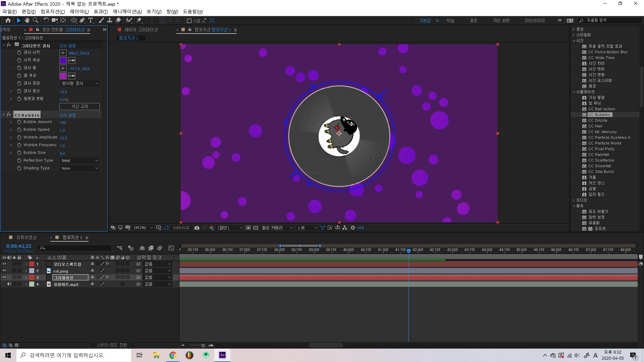Screen dimensions: 644x362
Task: Open the resolution dropdown showing (절반)
Action: (x=230, y=228)
